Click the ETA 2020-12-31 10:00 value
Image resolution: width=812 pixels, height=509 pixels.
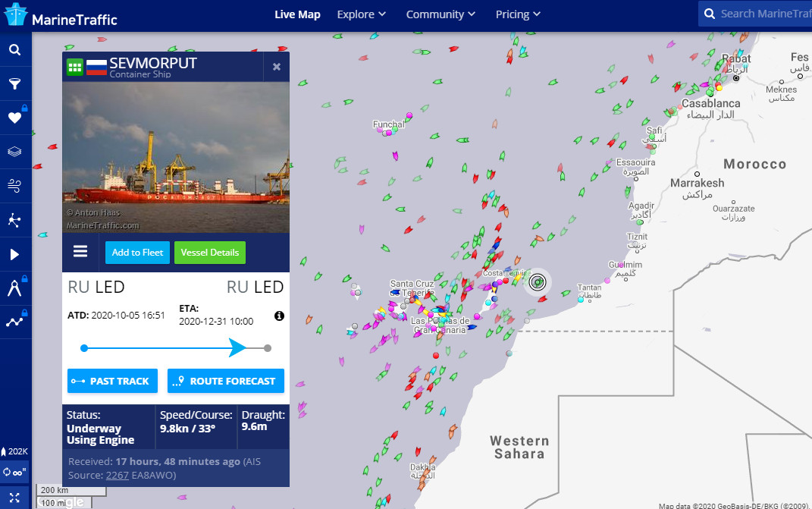click(216, 322)
